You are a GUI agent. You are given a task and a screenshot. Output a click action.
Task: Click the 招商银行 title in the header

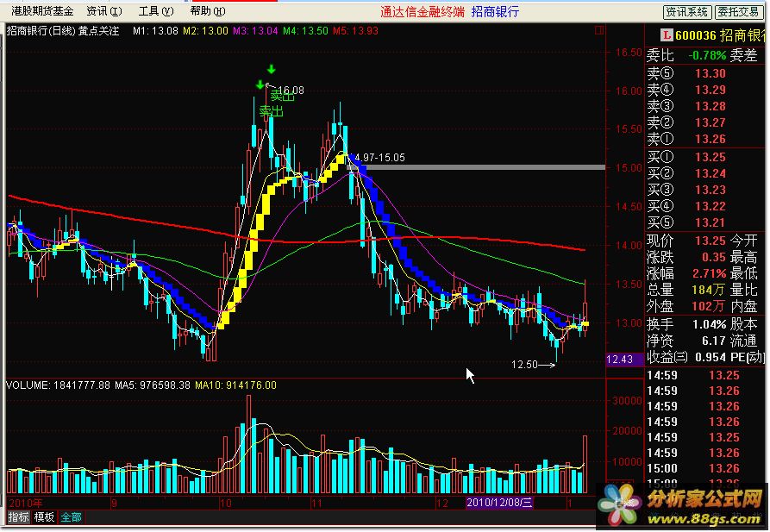[x=495, y=12]
